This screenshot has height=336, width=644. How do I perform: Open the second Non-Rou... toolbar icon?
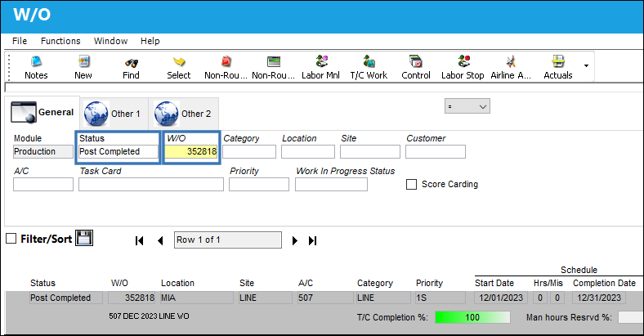(x=274, y=61)
